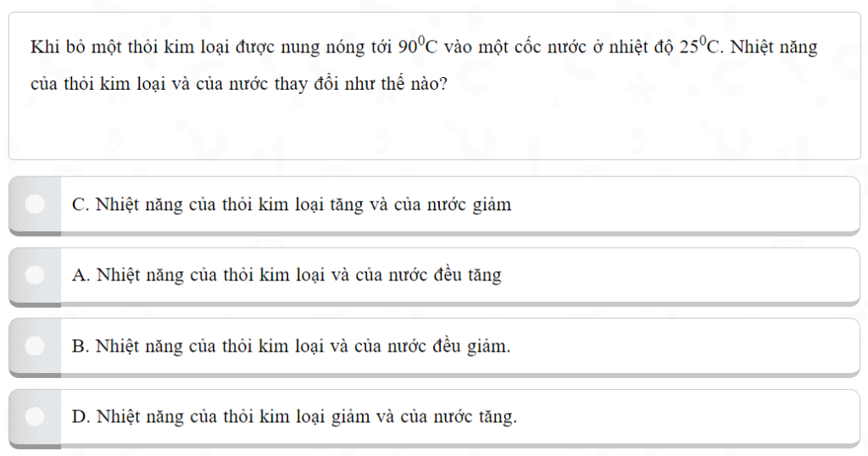Click the 25°C temperature in the question
The width and height of the screenshot is (868, 456).
pos(699,47)
